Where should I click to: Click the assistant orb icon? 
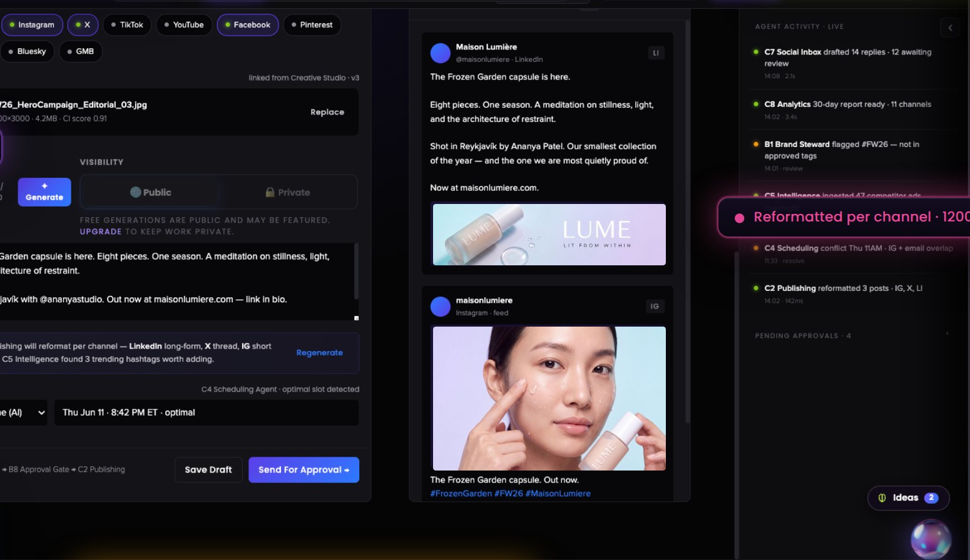coord(931,539)
